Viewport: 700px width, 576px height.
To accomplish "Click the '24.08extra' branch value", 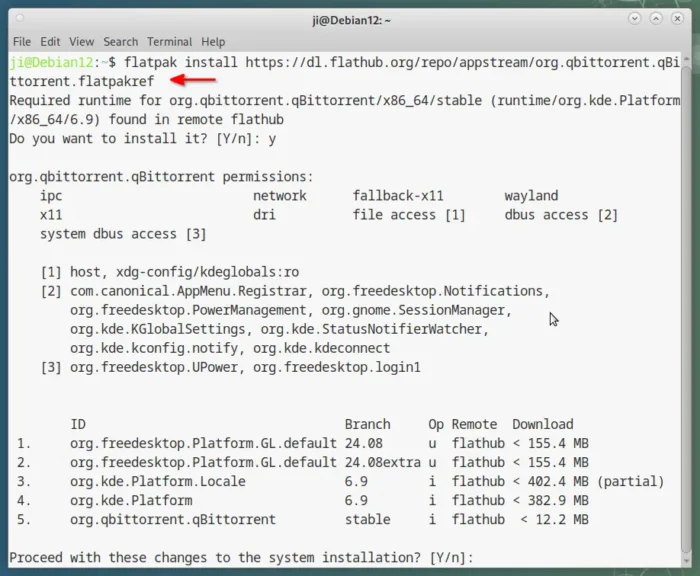I will (x=383, y=463).
